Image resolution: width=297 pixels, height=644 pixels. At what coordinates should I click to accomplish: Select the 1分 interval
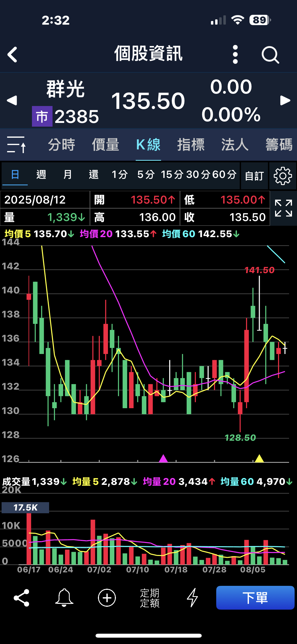pyautogui.click(x=120, y=174)
